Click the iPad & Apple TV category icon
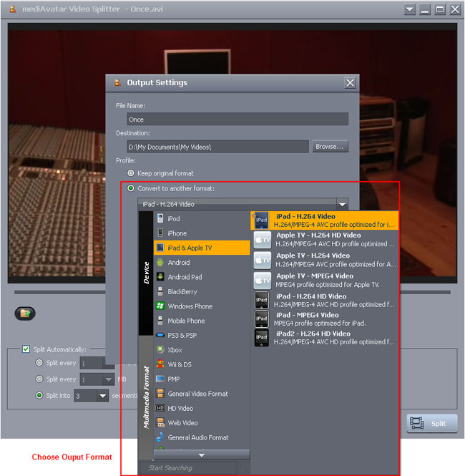Screen dimensions: 465x476 point(160,248)
